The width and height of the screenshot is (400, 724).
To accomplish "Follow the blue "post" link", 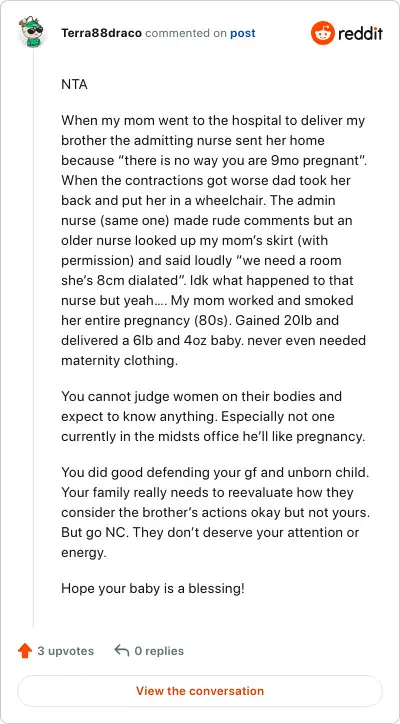I will (243, 33).
